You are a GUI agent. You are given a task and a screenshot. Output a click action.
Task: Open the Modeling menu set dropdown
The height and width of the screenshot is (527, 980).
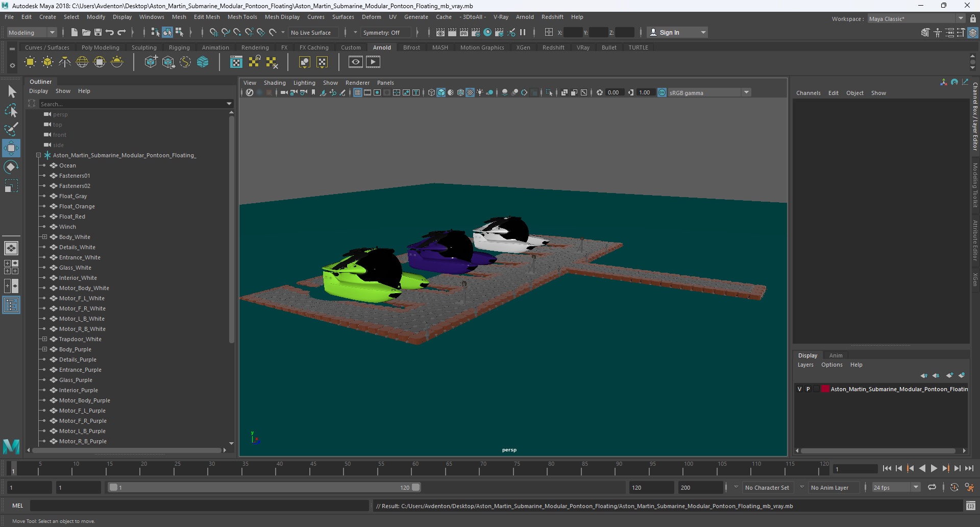click(32, 32)
